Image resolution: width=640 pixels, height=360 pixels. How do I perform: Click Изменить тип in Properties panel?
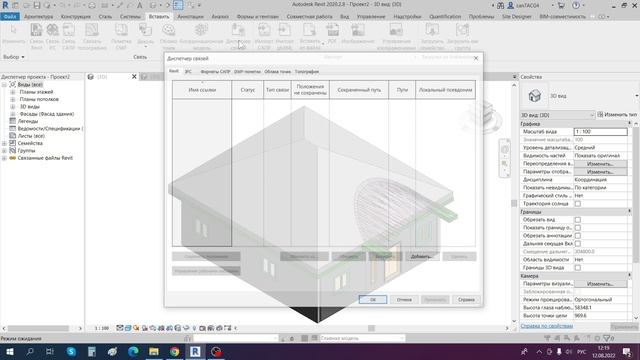[x=617, y=115]
